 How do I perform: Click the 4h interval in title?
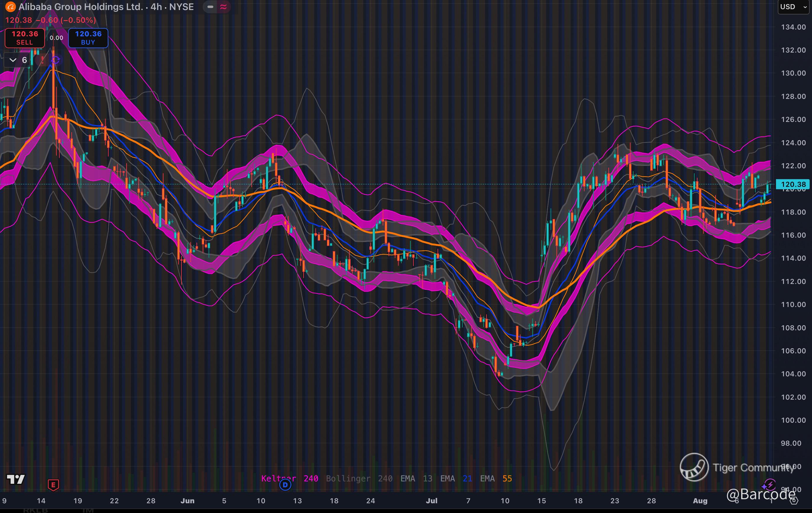pos(156,7)
